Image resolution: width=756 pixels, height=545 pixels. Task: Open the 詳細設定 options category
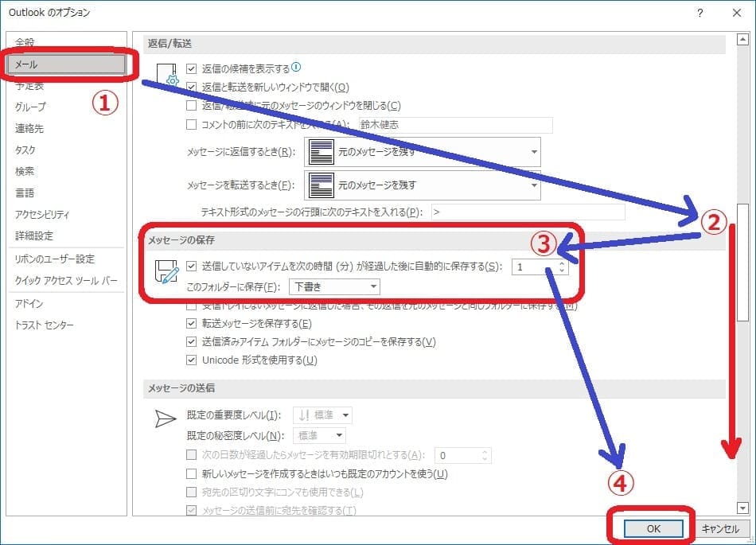(33, 236)
